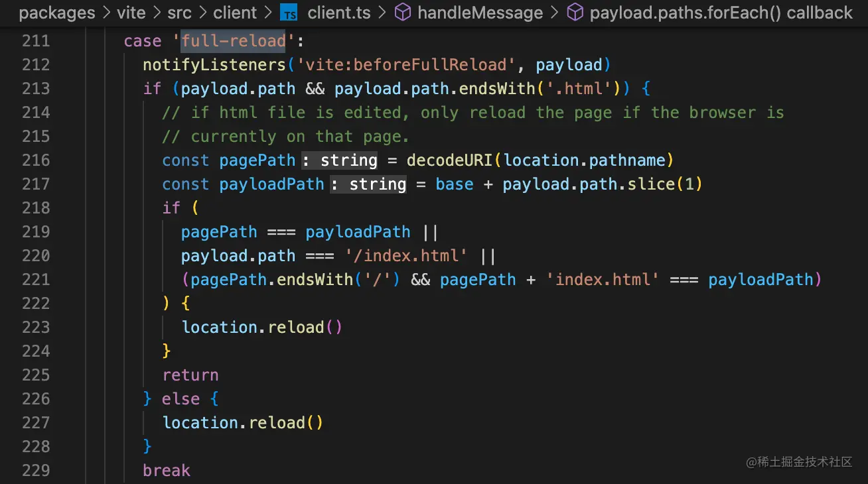Image resolution: width=868 pixels, height=484 pixels.
Task: Select line number 211 in the gutter
Action: [x=36, y=41]
